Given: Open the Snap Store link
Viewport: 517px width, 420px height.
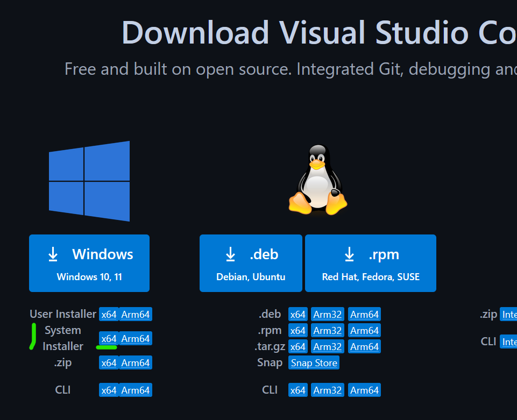Looking at the screenshot, I should click(x=314, y=363).
